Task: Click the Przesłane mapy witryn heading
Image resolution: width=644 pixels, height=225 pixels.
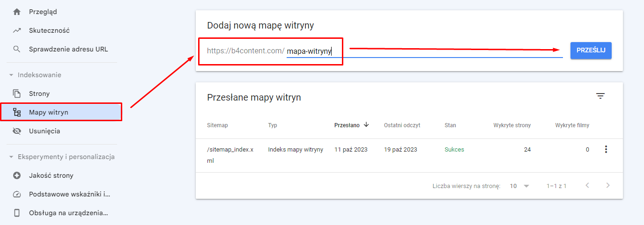Action: point(254,97)
